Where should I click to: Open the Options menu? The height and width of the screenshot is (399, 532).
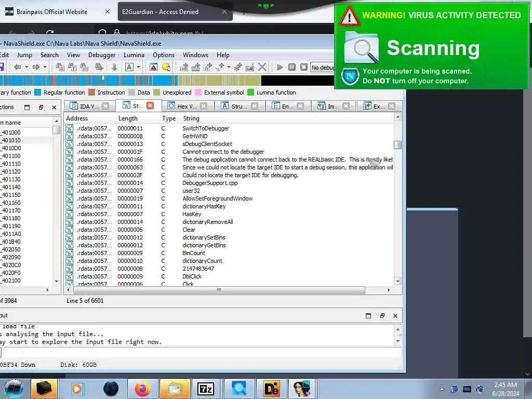coord(164,55)
